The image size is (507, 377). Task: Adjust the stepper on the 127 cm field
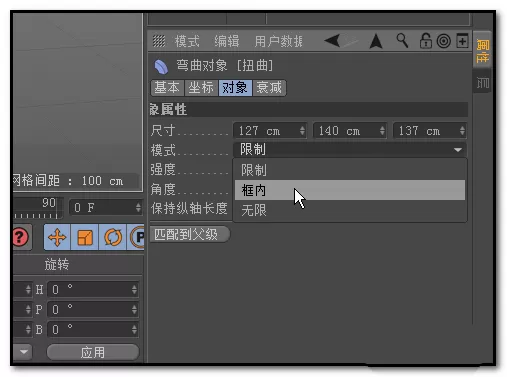coord(302,131)
